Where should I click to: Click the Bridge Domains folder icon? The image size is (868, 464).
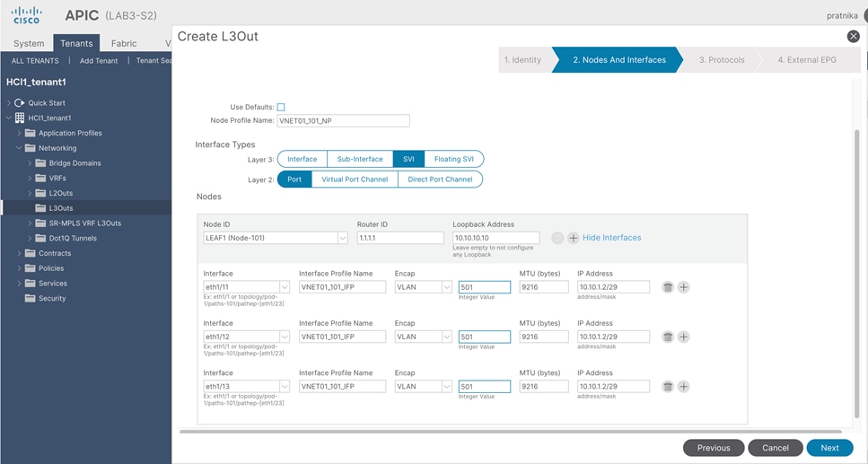pos(40,162)
